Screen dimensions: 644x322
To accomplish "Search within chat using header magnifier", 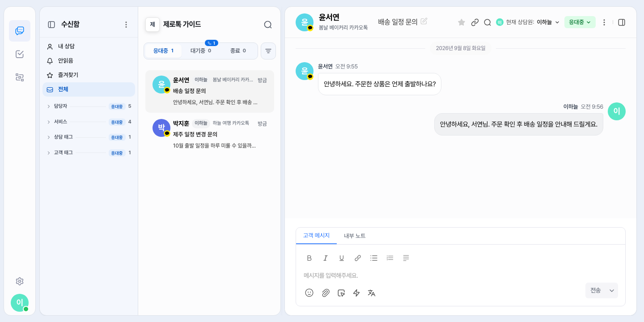I will click(x=487, y=22).
